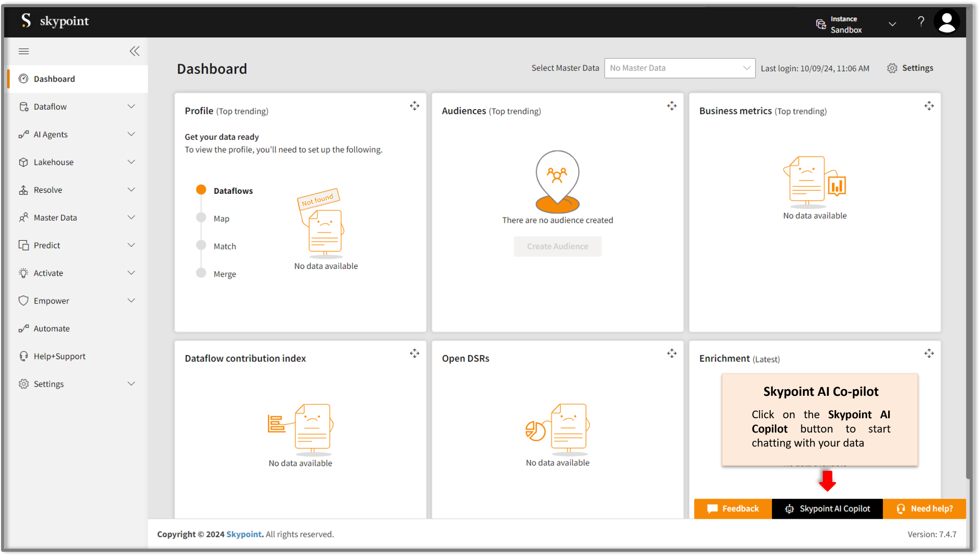
Task: Select the Dataflows step indicator
Action: 201,190
